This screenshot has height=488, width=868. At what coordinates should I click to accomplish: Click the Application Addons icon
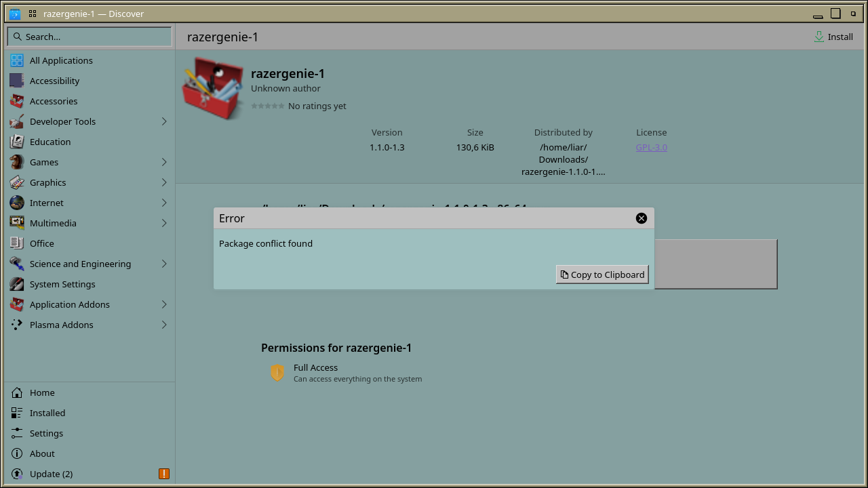click(x=17, y=304)
